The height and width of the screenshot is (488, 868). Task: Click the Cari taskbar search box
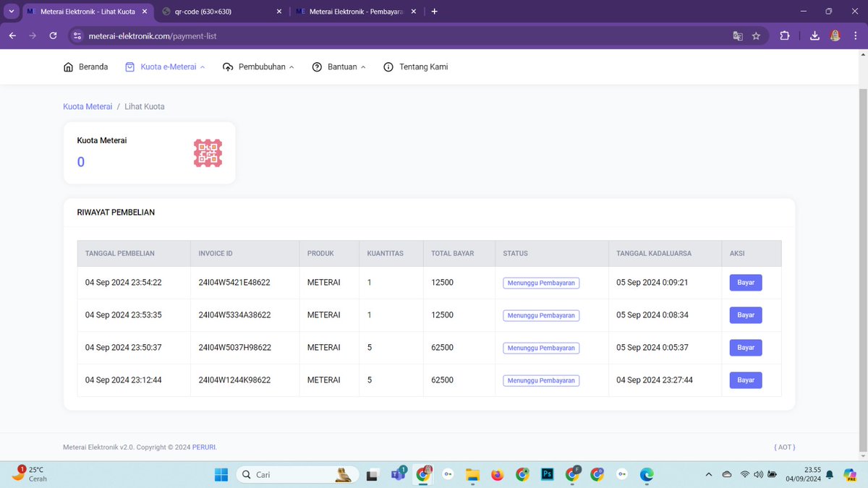(297, 474)
